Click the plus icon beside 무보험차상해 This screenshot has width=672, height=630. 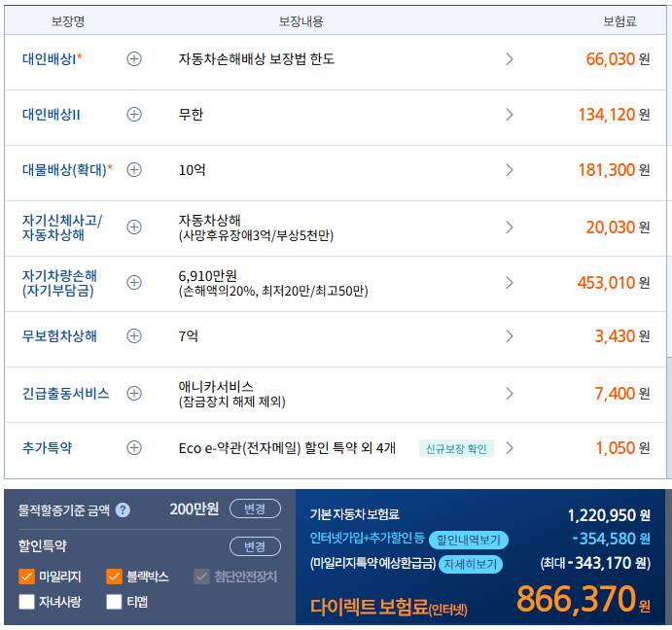click(x=134, y=336)
